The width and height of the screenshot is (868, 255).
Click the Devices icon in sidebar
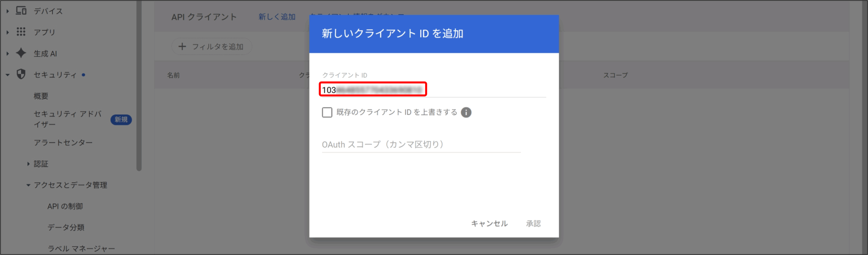tap(21, 11)
